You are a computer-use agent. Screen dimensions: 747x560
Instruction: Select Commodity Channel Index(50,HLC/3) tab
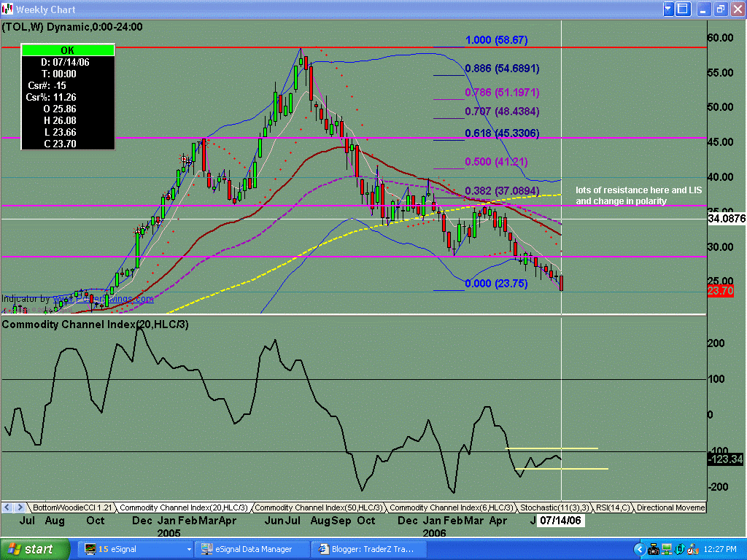(x=318, y=507)
